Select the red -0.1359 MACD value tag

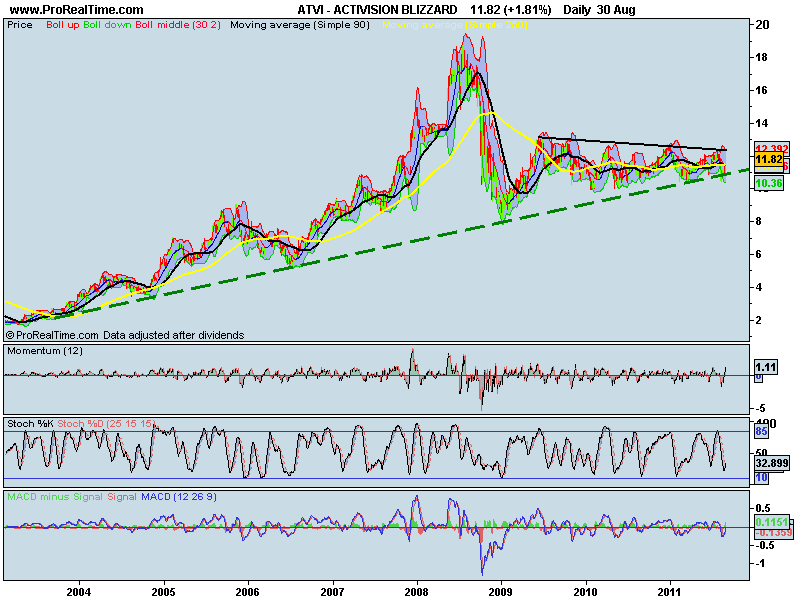coord(773,533)
